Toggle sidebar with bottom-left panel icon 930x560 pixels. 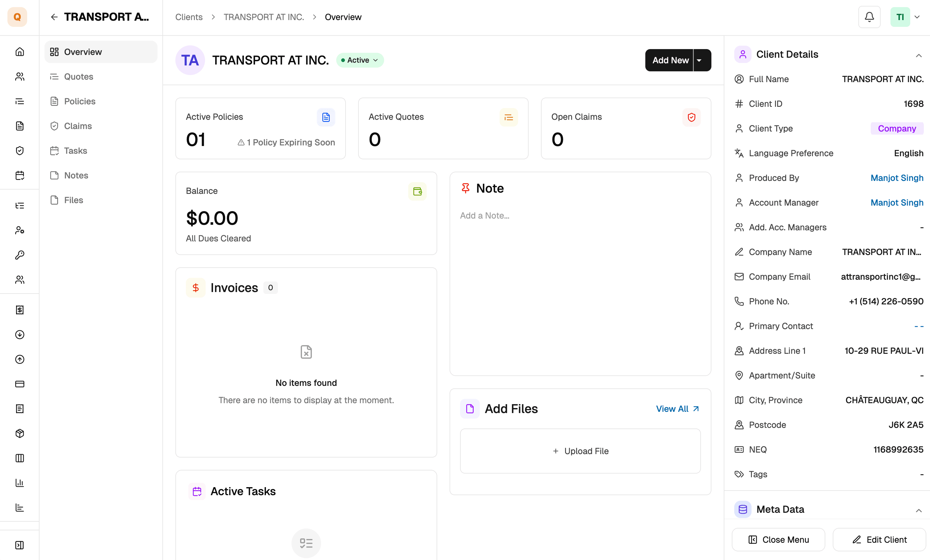pyautogui.click(x=20, y=545)
